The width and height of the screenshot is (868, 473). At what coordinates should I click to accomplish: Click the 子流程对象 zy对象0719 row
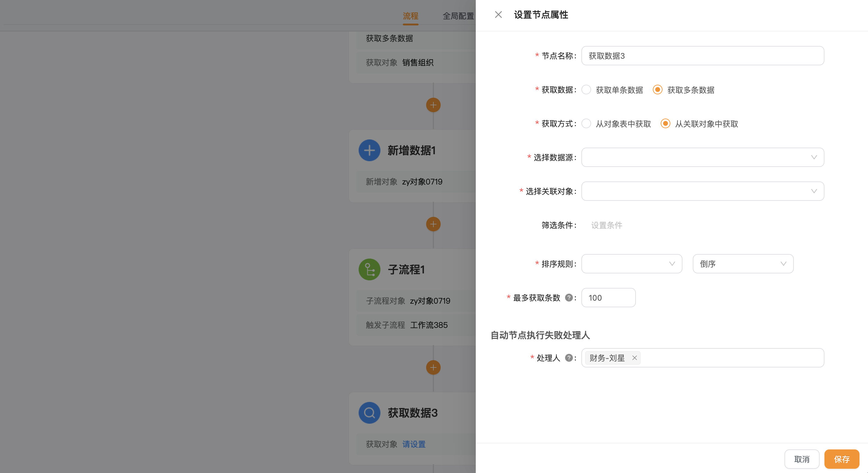(416, 301)
